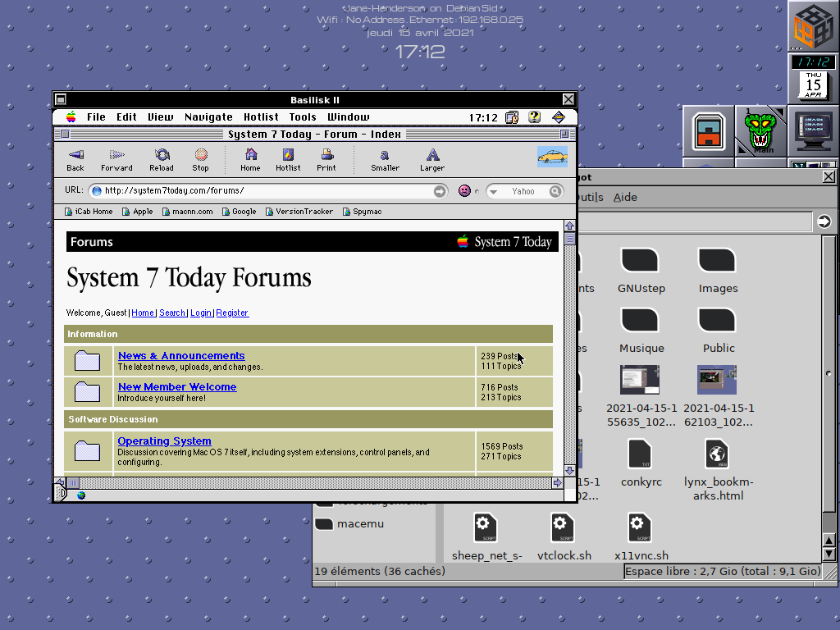Viewport: 840px width, 630px height.
Task: Click the News & Announcements folder icon
Action: pyautogui.click(x=87, y=361)
